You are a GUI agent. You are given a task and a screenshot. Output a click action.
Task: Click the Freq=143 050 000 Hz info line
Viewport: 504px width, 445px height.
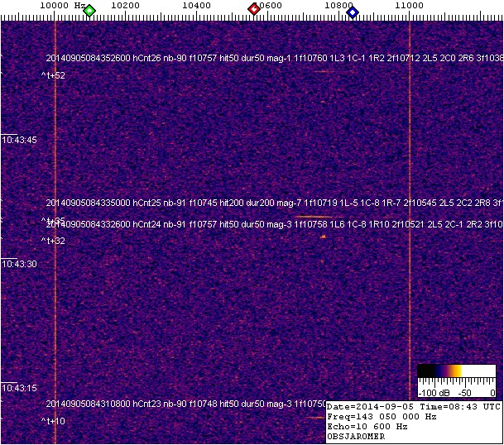(x=382, y=417)
